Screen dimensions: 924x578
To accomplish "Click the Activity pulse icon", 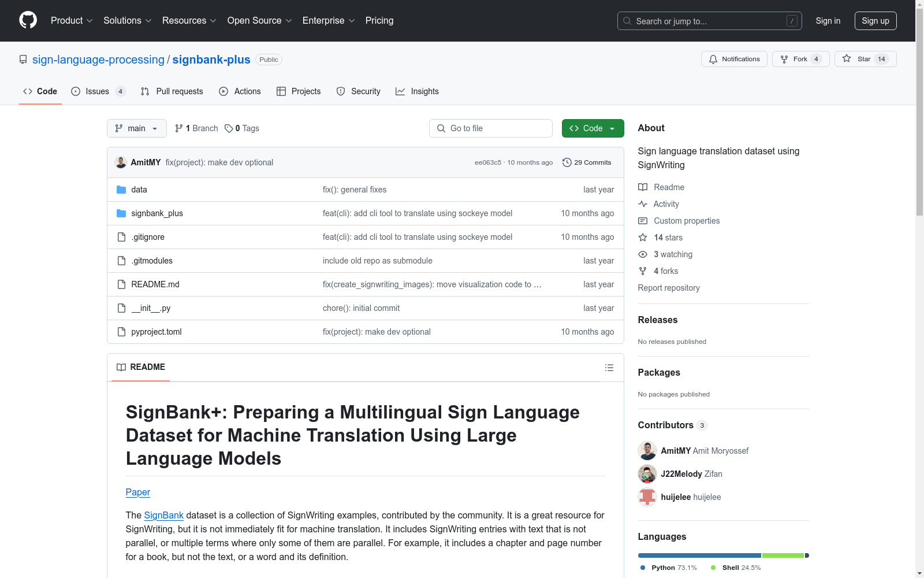I will click(x=643, y=204).
